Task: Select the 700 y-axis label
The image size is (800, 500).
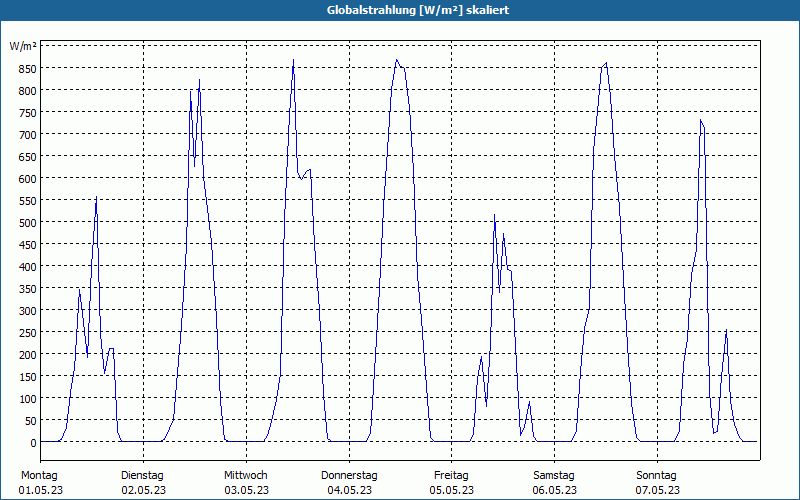Action: [28, 135]
